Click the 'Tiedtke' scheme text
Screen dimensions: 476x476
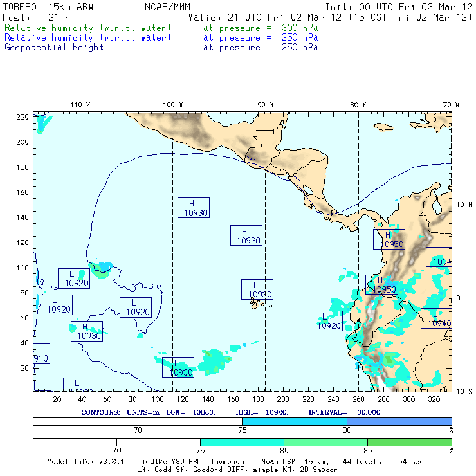coord(152,462)
